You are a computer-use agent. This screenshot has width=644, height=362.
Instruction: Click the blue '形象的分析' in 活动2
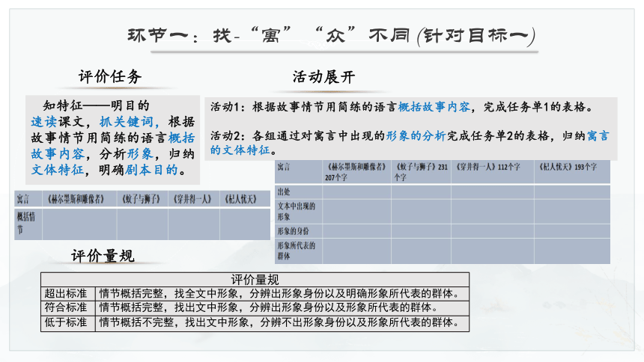point(416,135)
